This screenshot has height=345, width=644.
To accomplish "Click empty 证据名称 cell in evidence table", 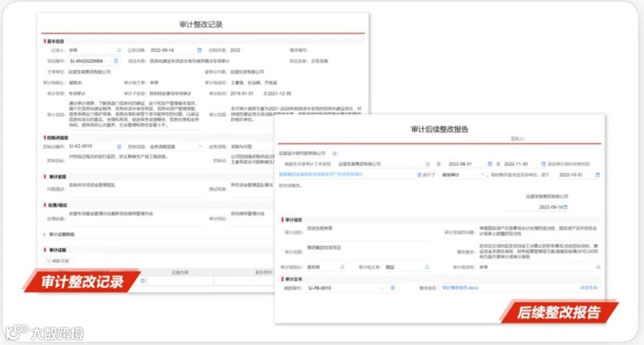I will (x=180, y=281).
